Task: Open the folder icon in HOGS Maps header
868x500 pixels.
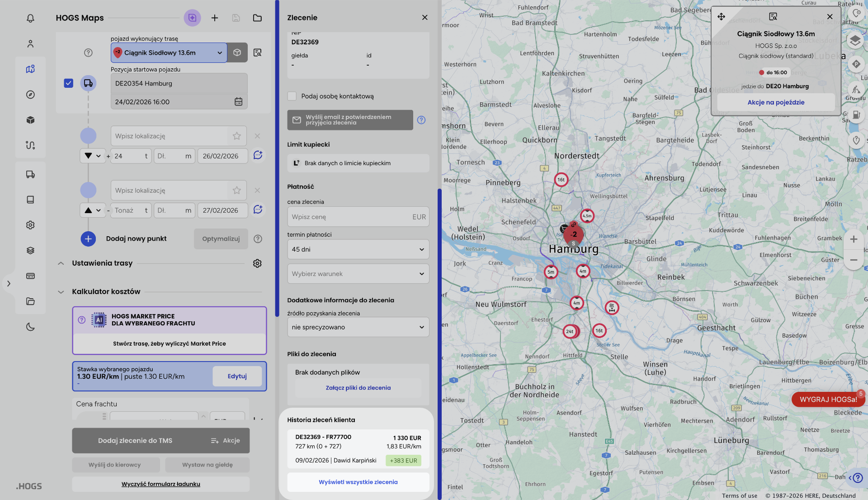Action: pos(257,18)
